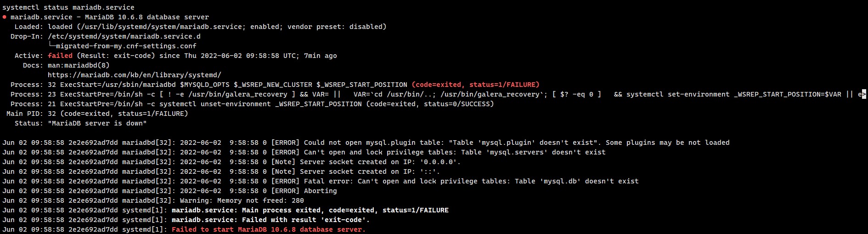
Task: Open the mariadb.com systemd documentation URL
Action: click(134, 75)
